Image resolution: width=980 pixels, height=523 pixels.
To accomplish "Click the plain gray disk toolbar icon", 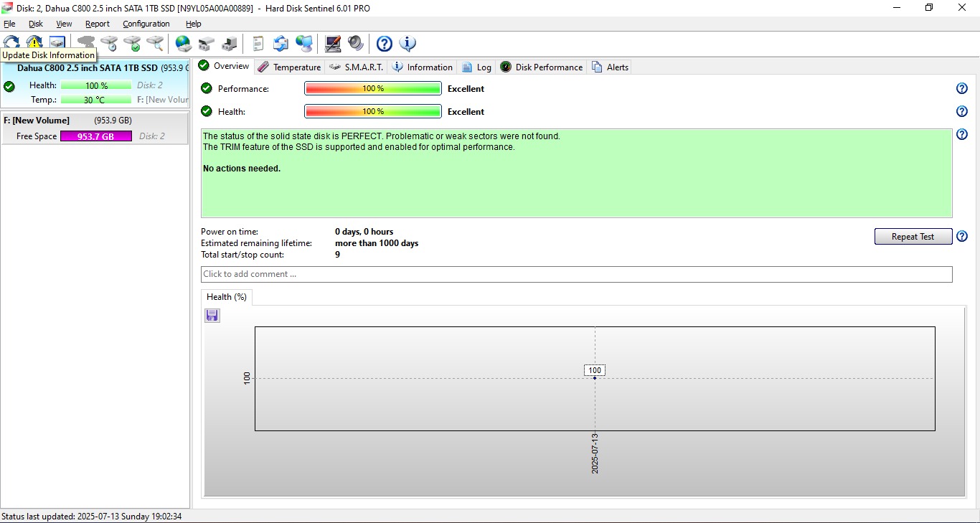I will [x=86, y=43].
